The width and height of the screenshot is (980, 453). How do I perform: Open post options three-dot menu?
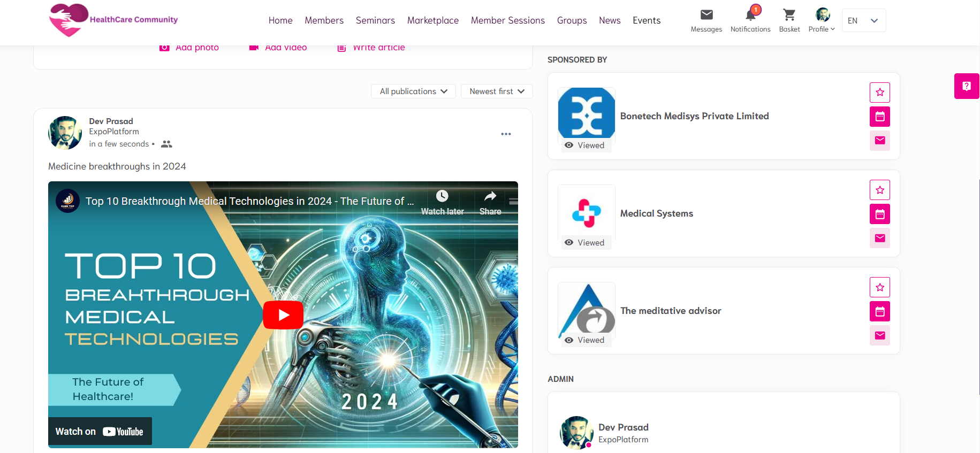506,134
